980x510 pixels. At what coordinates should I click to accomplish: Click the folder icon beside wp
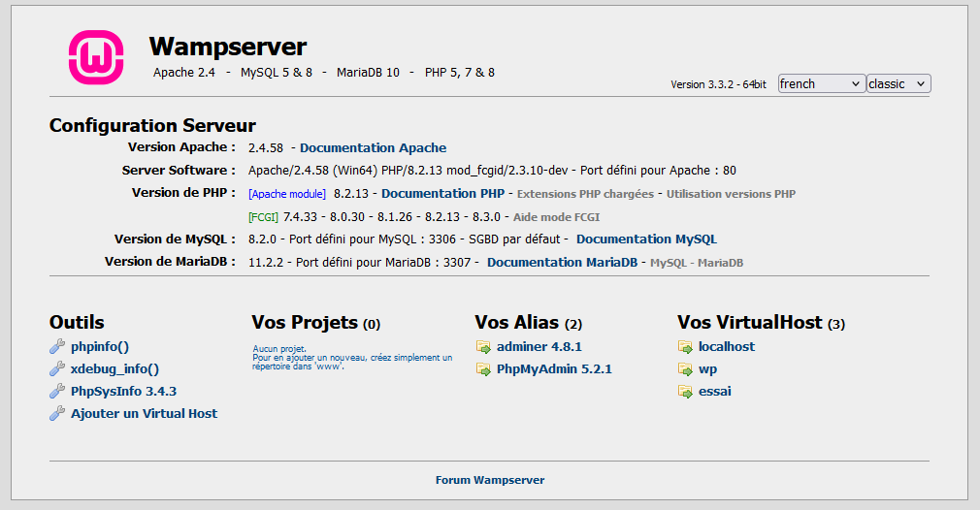686,368
